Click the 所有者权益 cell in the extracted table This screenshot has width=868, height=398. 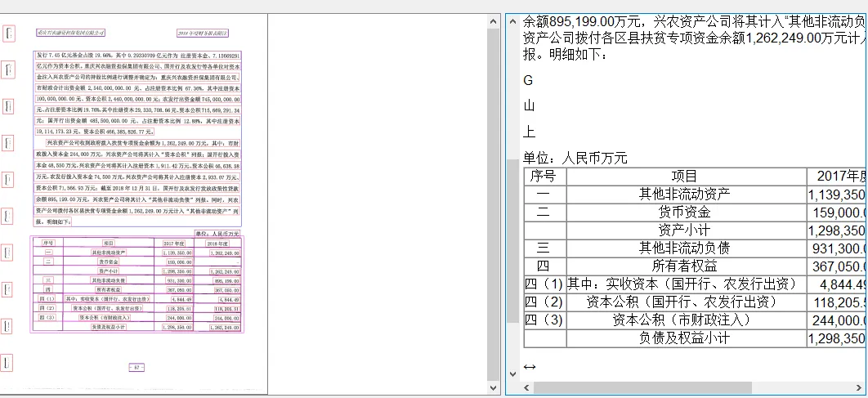pos(684,266)
